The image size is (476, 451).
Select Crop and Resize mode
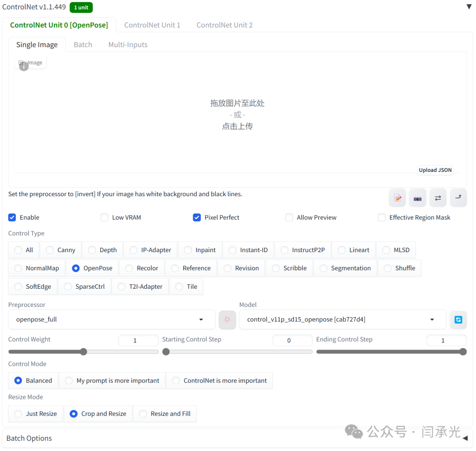[x=98, y=414]
